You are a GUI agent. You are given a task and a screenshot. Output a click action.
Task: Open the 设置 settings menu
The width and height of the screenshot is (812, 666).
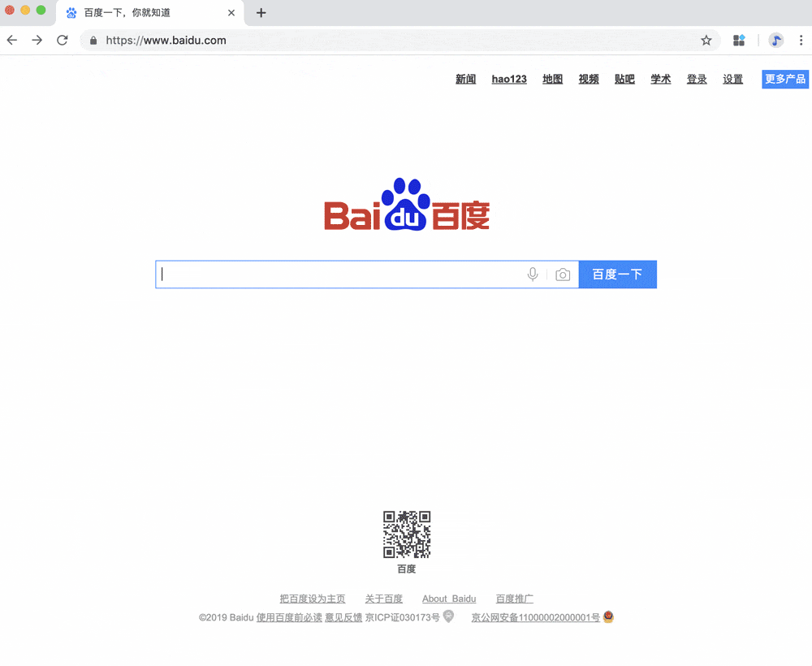pos(732,80)
